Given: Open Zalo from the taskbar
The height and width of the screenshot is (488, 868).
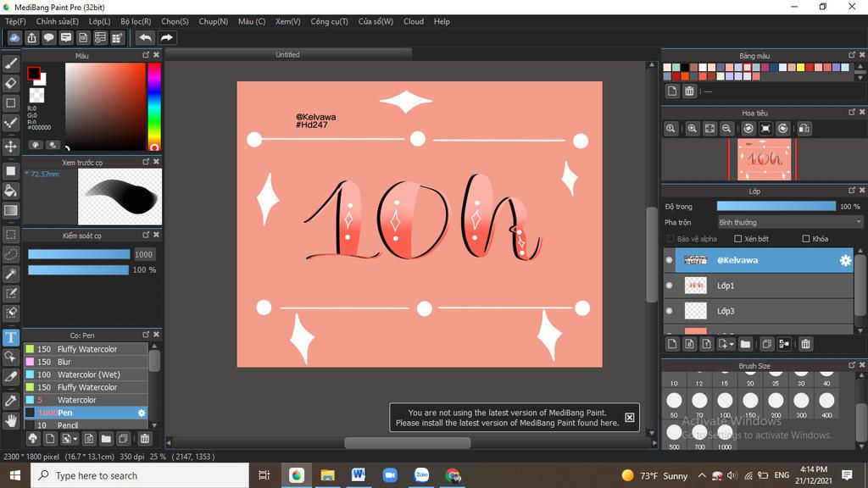Looking at the screenshot, I should tap(421, 475).
